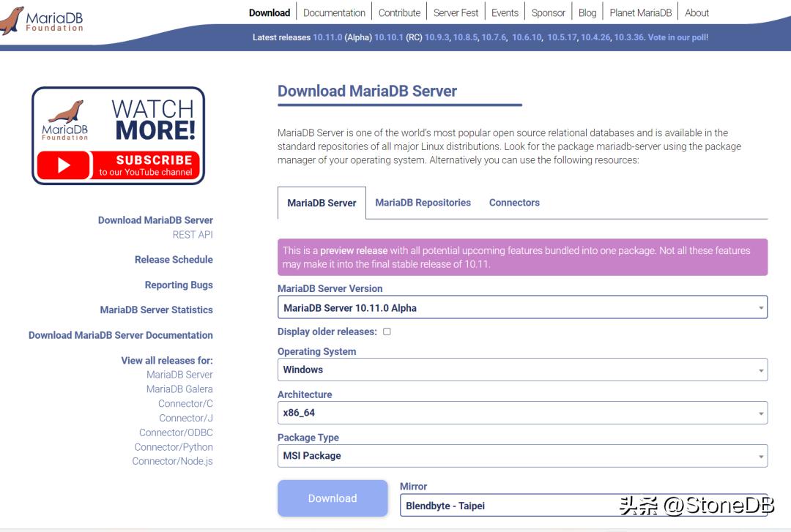Switch to the MariaDB Repositories tab
The height and width of the screenshot is (532, 791).
pyautogui.click(x=423, y=202)
